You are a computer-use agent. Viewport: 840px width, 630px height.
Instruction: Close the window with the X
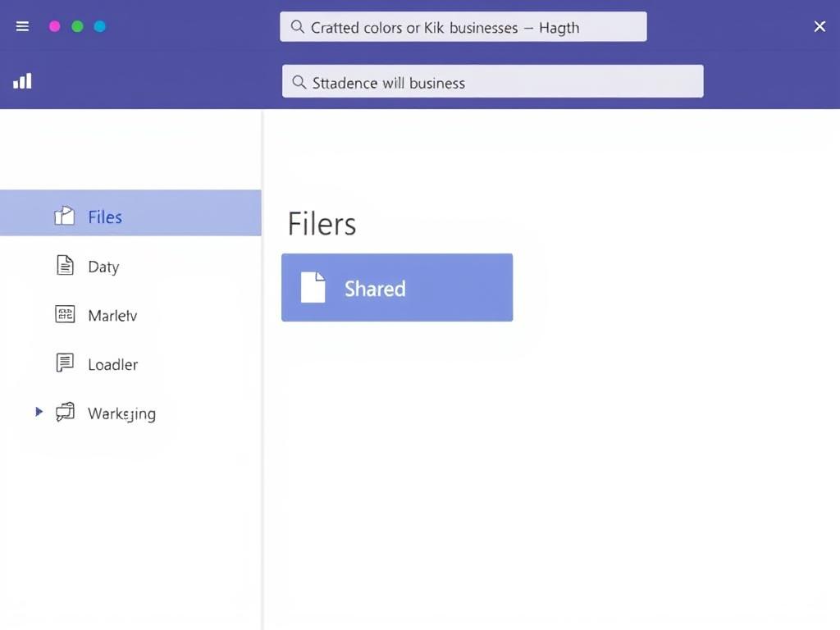(819, 26)
